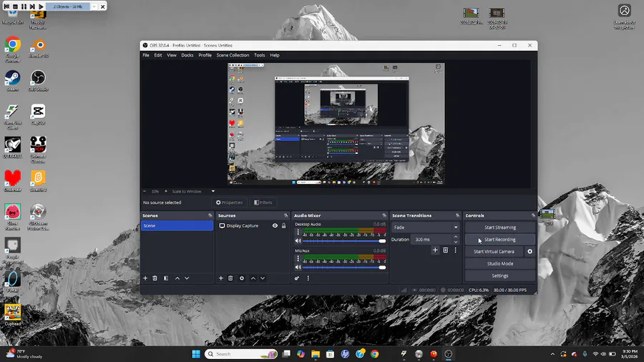Image resolution: width=644 pixels, height=362 pixels.
Task: Click the Properties button under preview
Action: [x=229, y=202]
